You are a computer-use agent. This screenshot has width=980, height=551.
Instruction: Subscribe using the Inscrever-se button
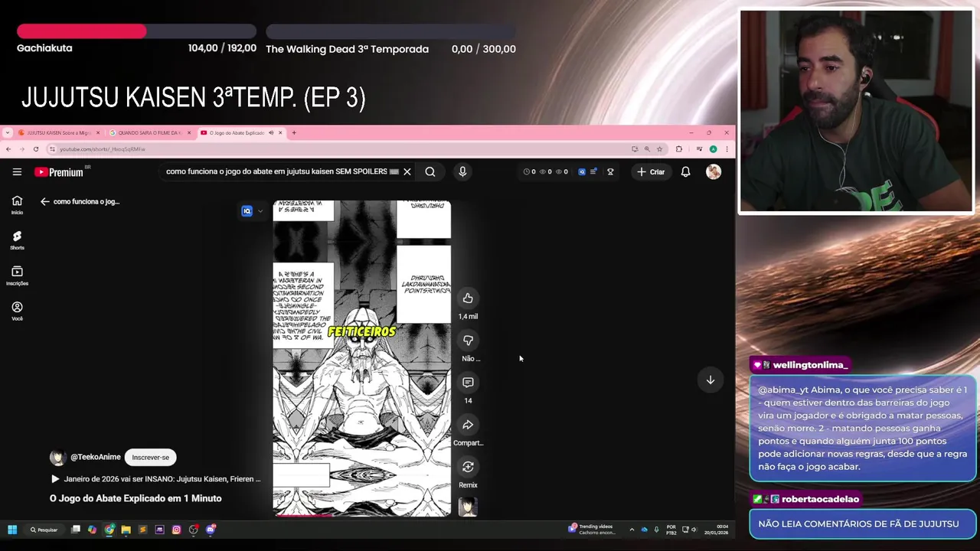point(150,458)
